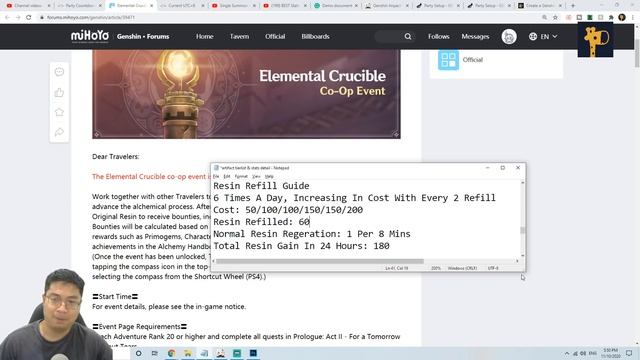Screen dimensions: 640x360
Task: Open a new browser tab with plus
Action: click(573, 6)
